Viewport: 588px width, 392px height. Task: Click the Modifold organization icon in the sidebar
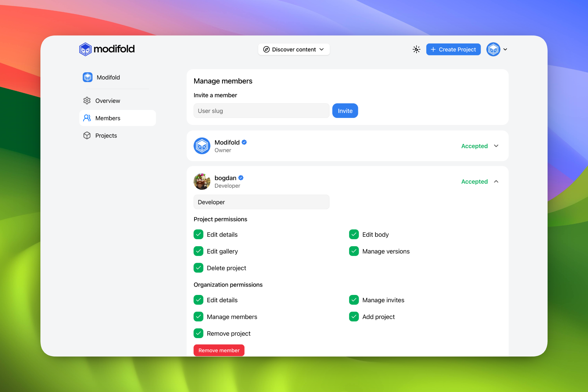[x=88, y=77]
